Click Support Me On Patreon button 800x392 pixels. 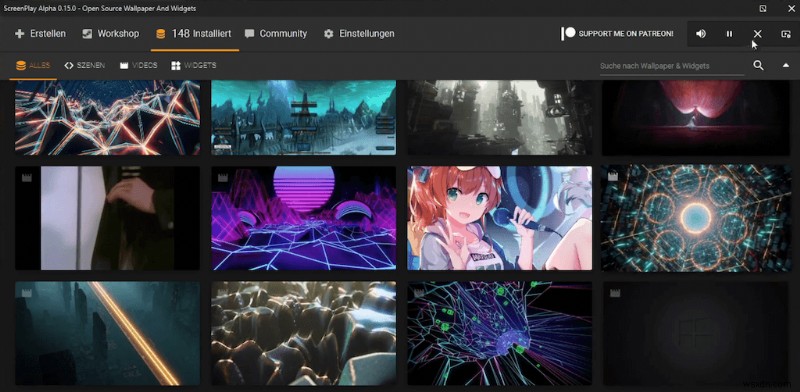pos(617,34)
